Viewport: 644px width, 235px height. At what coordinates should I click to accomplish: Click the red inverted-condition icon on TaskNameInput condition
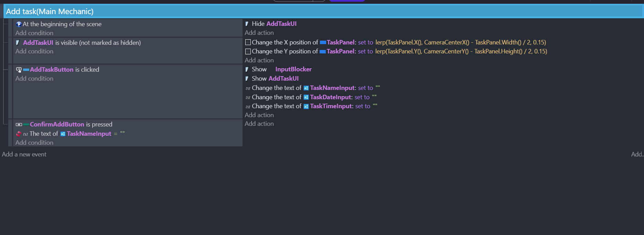(x=19, y=134)
